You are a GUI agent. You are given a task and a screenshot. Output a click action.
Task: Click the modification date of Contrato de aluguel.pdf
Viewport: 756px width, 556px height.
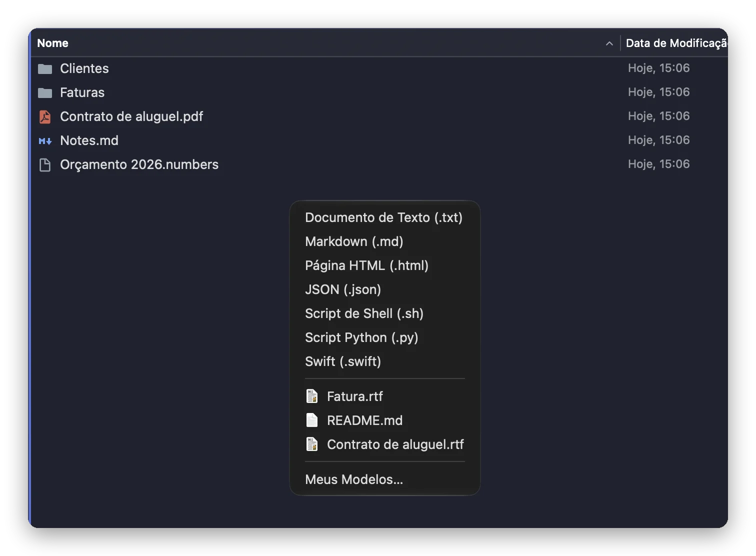pyautogui.click(x=658, y=116)
